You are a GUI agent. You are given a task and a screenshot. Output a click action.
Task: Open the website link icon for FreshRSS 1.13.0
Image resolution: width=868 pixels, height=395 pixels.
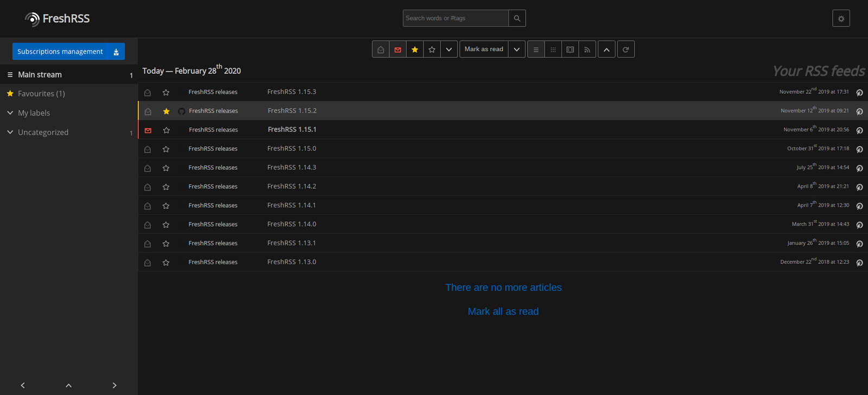(859, 263)
